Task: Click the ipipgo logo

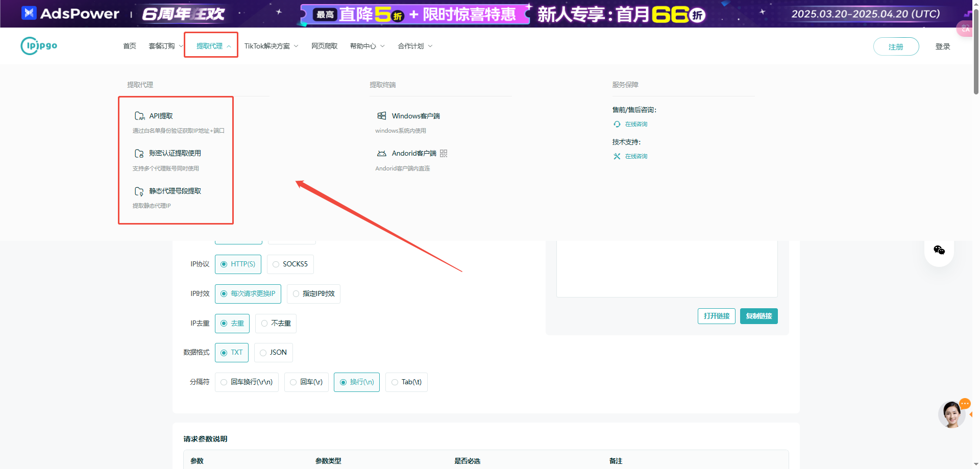Action: point(38,45)
